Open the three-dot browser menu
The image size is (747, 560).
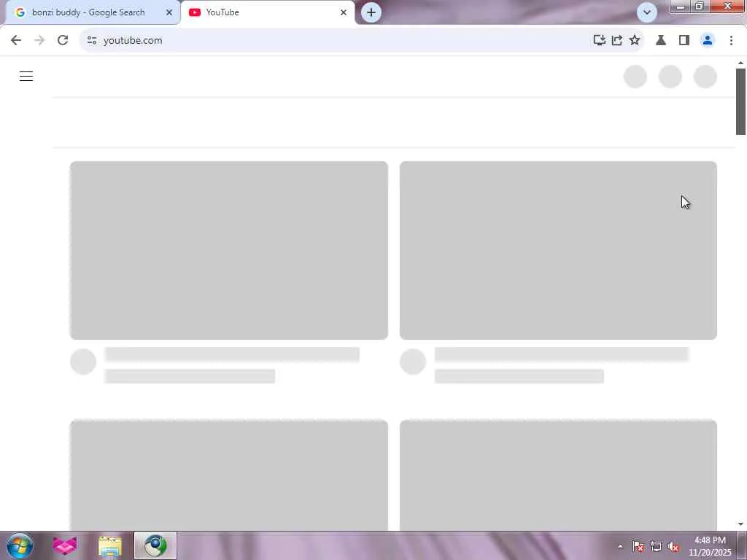tap(731, 41)
